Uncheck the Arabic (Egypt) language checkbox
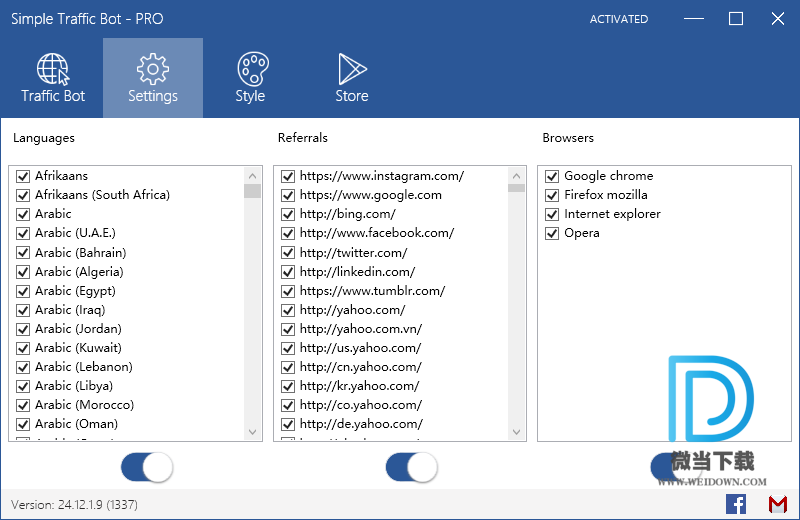The height and width of the screenshot is (520, 800). [x=23, y=291]
